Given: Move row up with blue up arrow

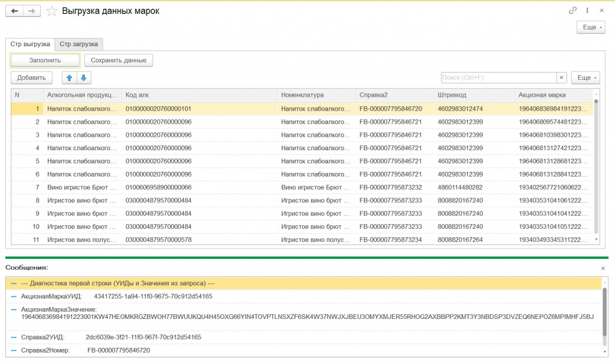Looking at the screenshot, I should 70,77.
